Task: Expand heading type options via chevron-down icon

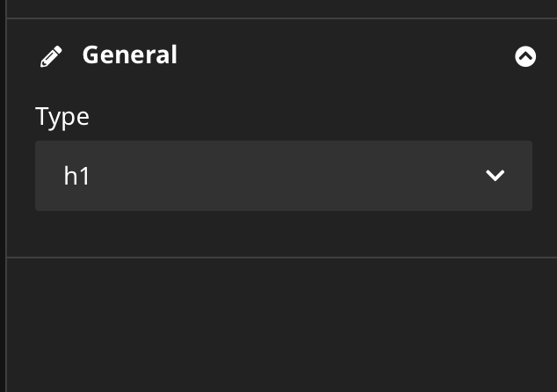Action: [x=495, y=175]
